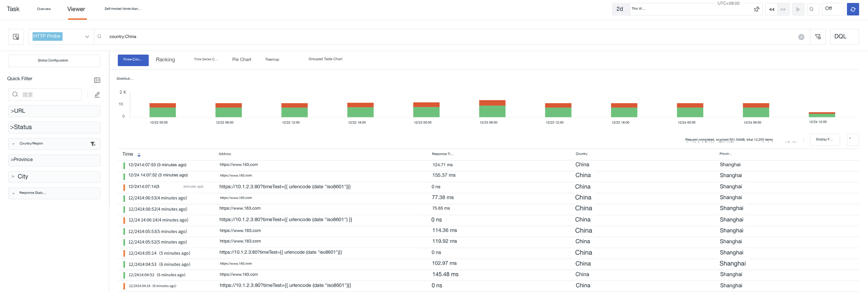Expand the City quick filter
868x292 pixels.
(x=54, y=177)
